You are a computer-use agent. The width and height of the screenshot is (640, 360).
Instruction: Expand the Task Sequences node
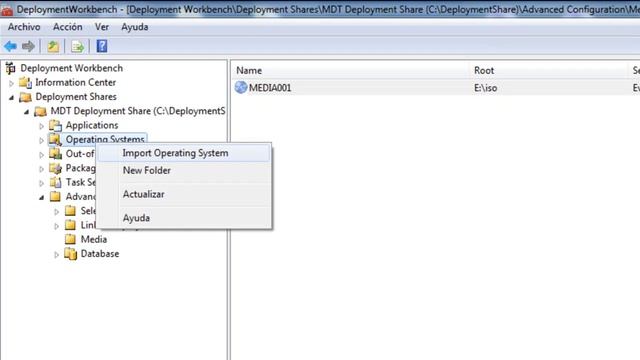[x=41, y=183]
